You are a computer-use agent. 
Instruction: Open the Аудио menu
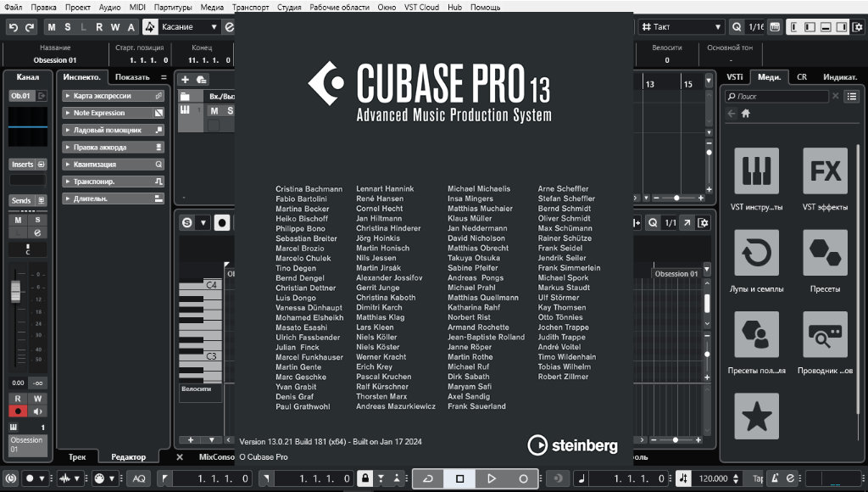tap(109, 7)
